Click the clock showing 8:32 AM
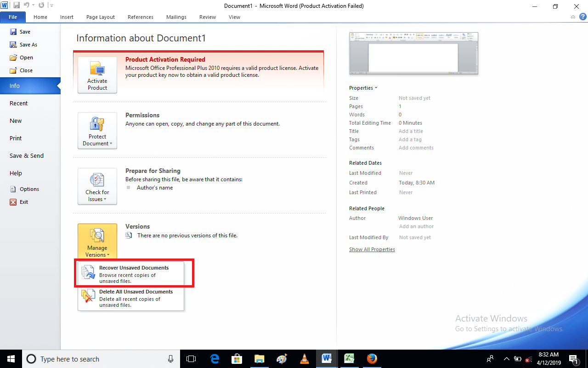This screenshot has width=588, height=368. pos(548,359)
